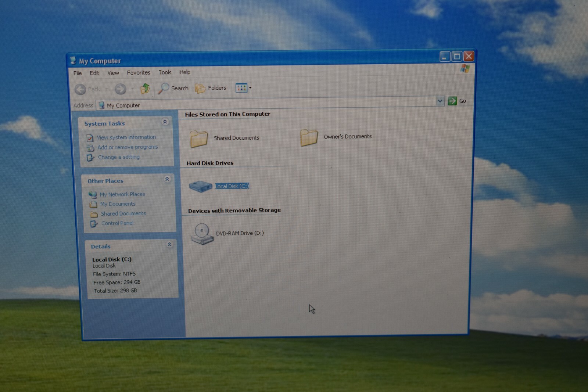Select the Local Disk (C:) drive icon
The height and width of the screenshot is (392, 588).
coord(201,186)
